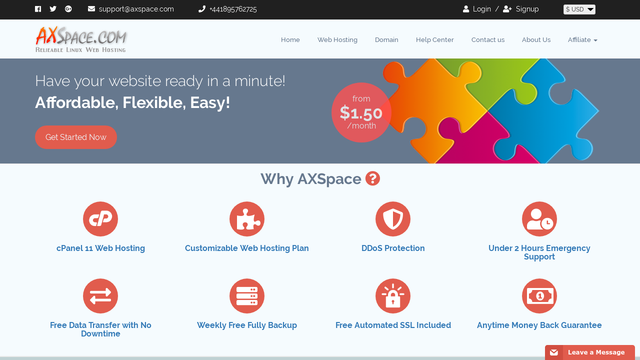Open the Google Plus social icon
The height and width of the screenshot is (360, 640).
pyautogui.click(x=68, y=9)
